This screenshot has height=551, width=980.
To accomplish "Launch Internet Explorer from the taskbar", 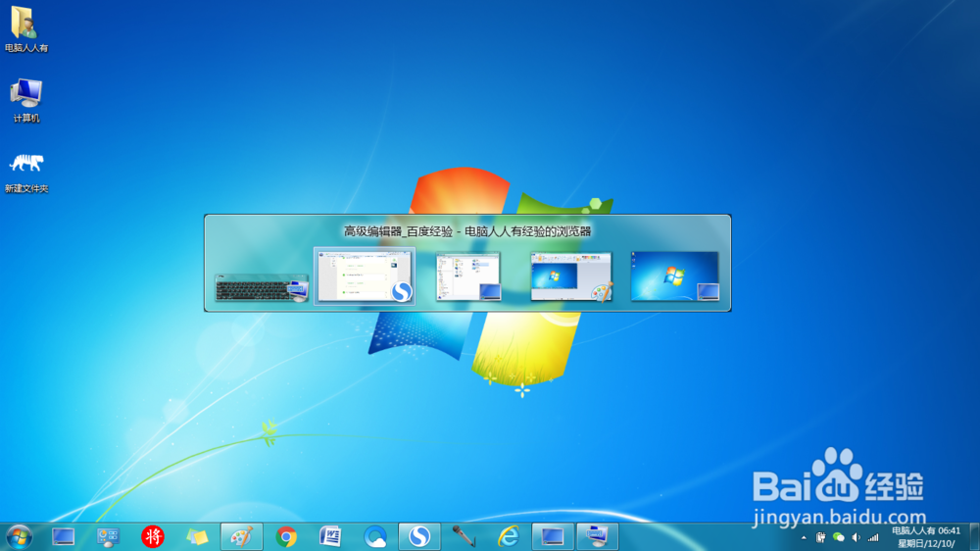I will [x=508, y=536].
